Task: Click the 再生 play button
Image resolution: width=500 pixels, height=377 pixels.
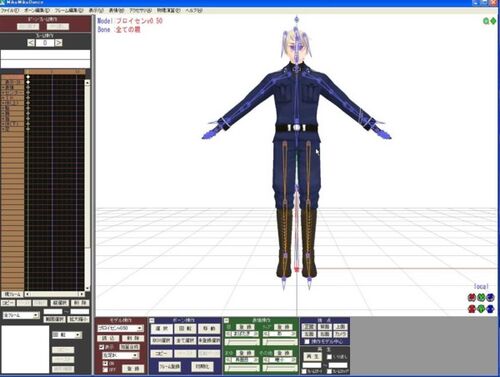Action: [312, 357]
